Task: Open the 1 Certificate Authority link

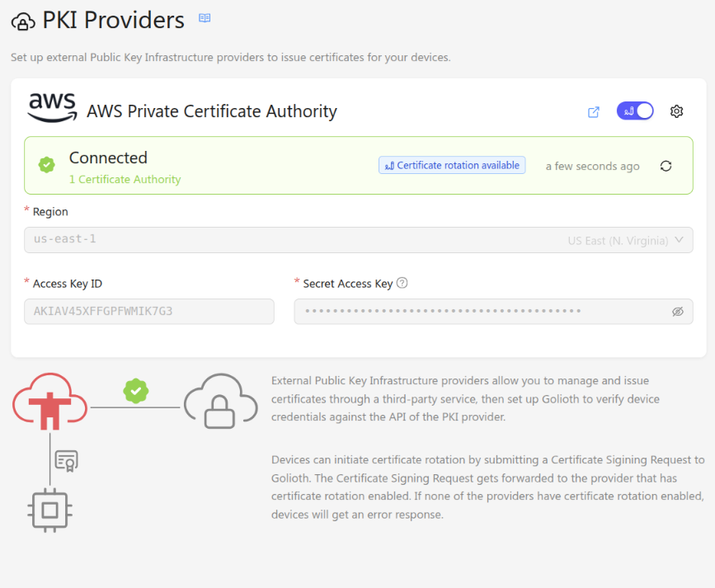Action: pyautogui.click(x=125, y=179)
